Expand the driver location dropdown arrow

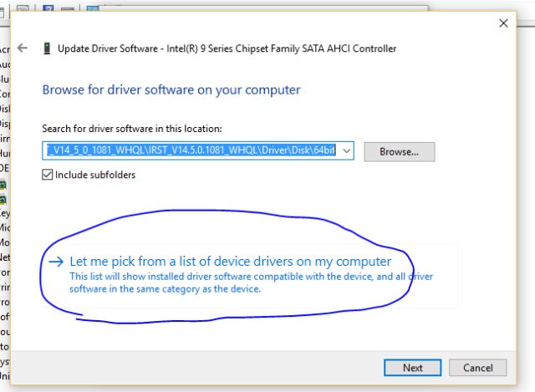(347, 151)
